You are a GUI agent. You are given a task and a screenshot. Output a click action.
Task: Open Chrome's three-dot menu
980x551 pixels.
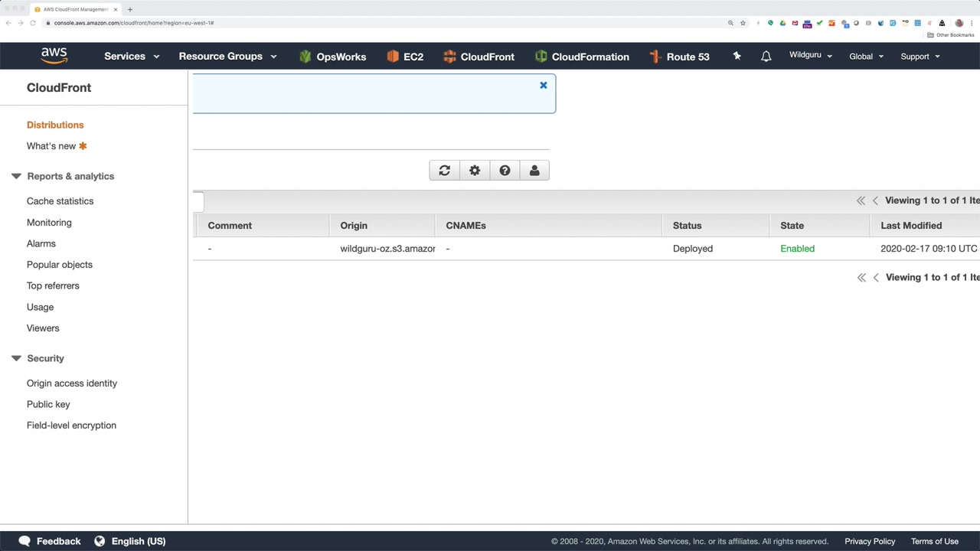pos(971,23)
